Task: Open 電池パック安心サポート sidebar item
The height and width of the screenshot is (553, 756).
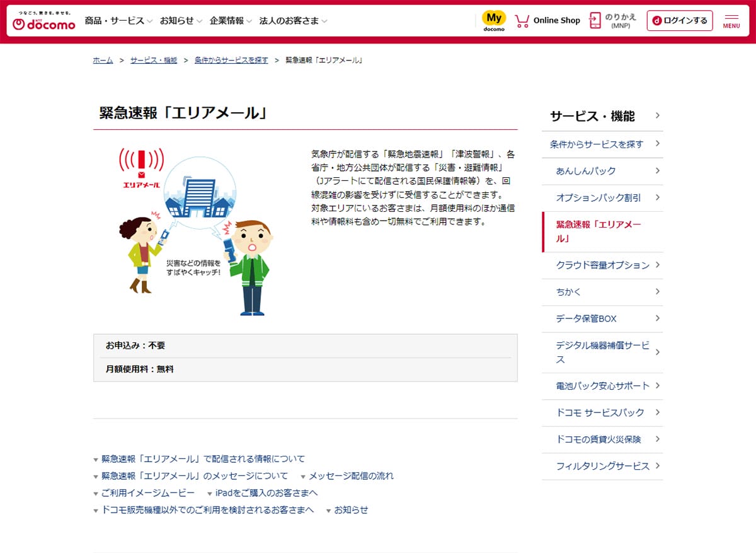Action: coord(602,386)
